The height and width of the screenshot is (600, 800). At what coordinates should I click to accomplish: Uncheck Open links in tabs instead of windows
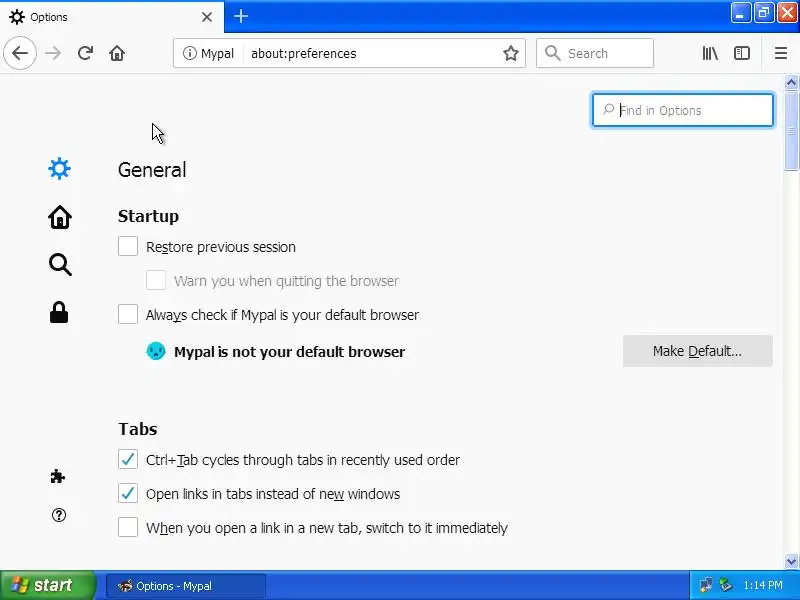pos(128,493)
